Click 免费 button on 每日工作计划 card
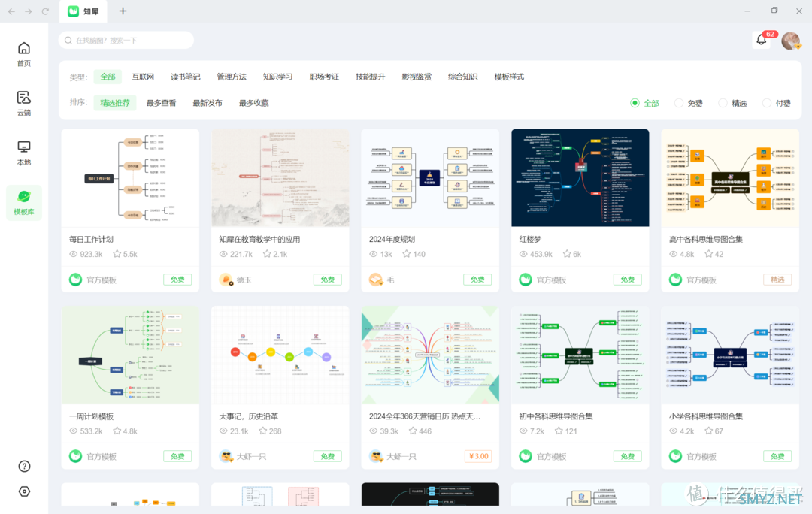The image size is (812, 514). (177, 280)
